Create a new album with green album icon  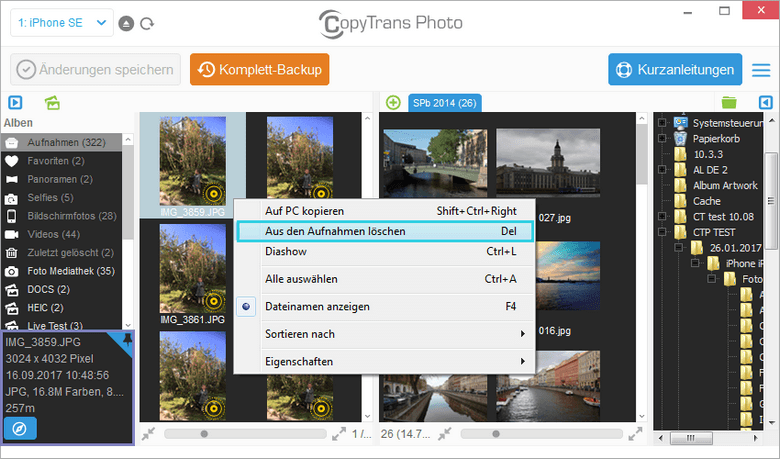click(x=52, y=102)
